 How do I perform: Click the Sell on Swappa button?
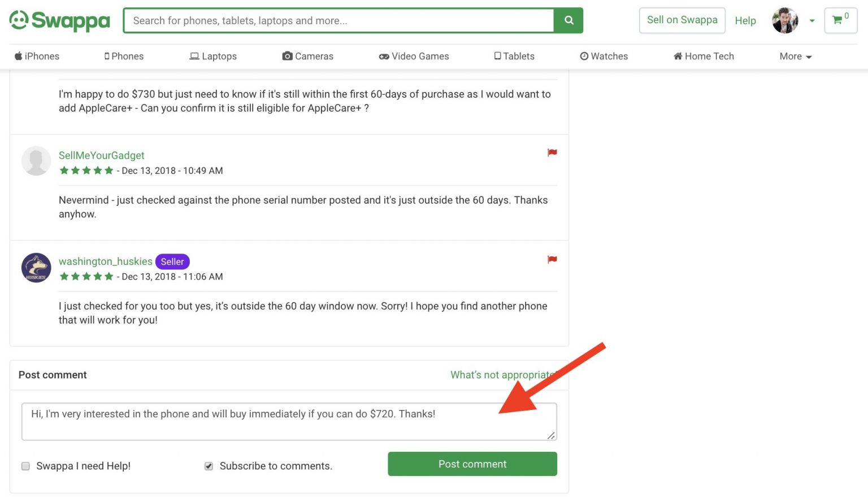[x=682, y=20]
